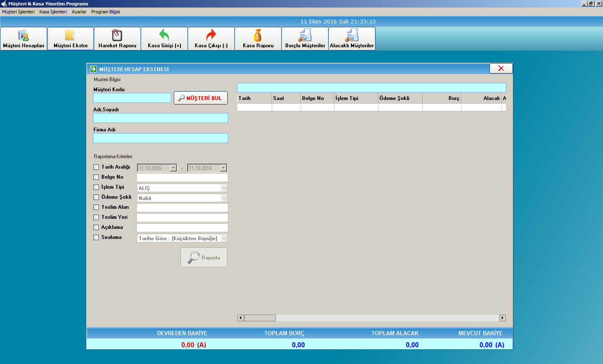The width and height of the screenshot is (603, 364).
Task: Open Müşteri Hesapları toolbar button
Action: coord(23,38)
